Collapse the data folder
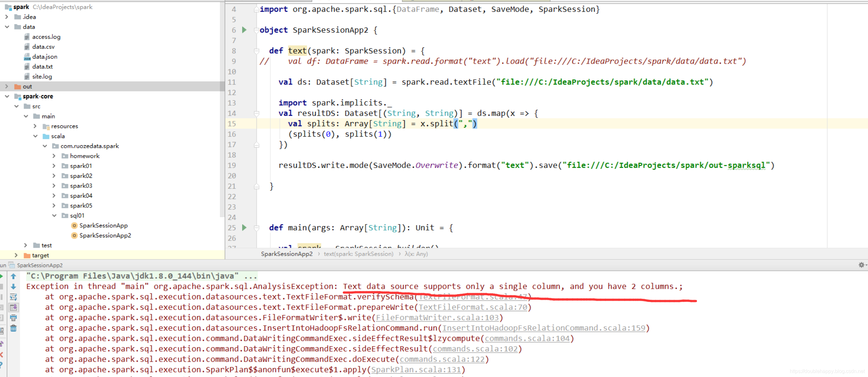This screenshot has width=868, height=377. [7, 26]
